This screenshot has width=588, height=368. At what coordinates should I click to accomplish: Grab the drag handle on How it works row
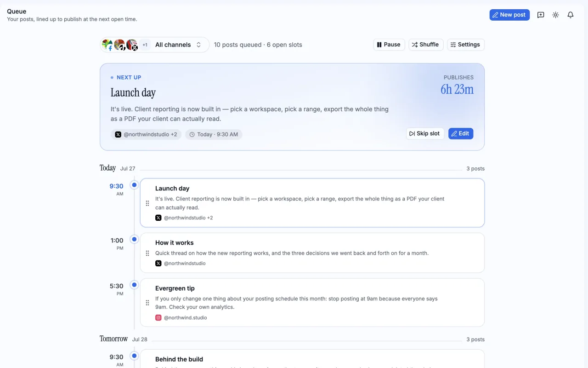coord(147,253)
